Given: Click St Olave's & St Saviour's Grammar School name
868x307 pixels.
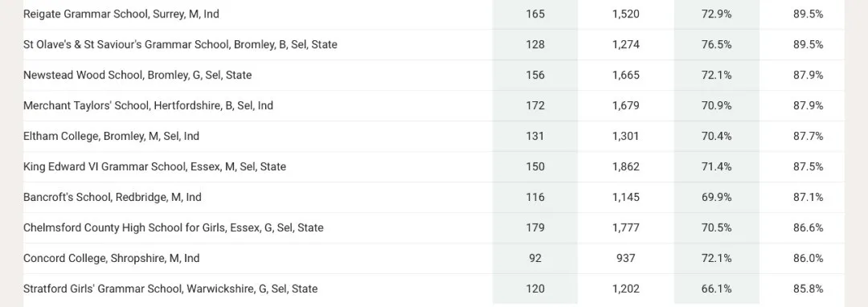Looking at the screenshot, I should pyautogui.click(x=180, y=45).
